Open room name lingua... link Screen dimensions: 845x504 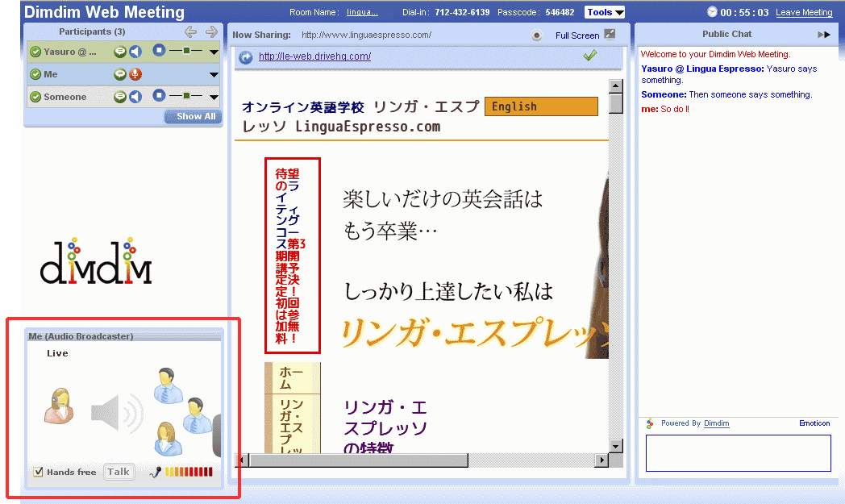point(362,12)
